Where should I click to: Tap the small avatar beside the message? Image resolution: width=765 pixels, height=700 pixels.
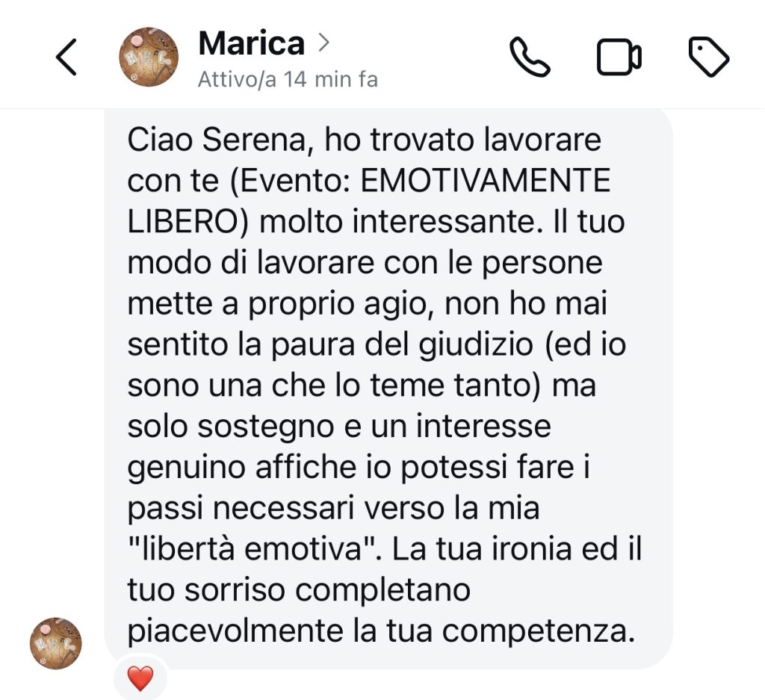pyautogui.click(x=55, y=643)
